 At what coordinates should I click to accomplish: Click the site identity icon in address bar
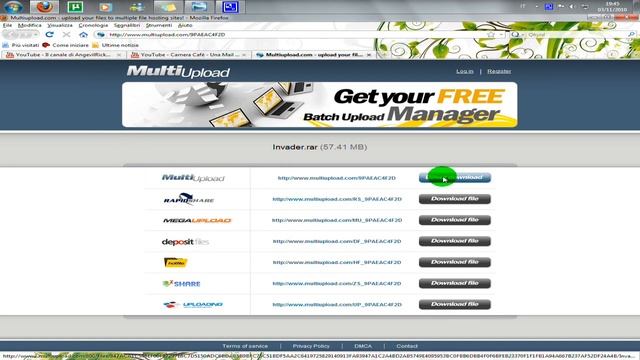pos(101,35)
